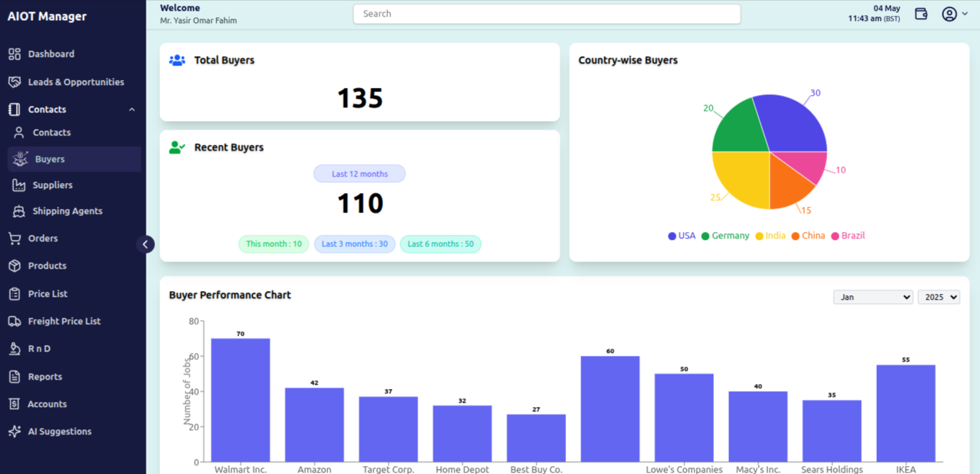Click inside the Search field
Viewport: 980px width, 474px height.
547,14
